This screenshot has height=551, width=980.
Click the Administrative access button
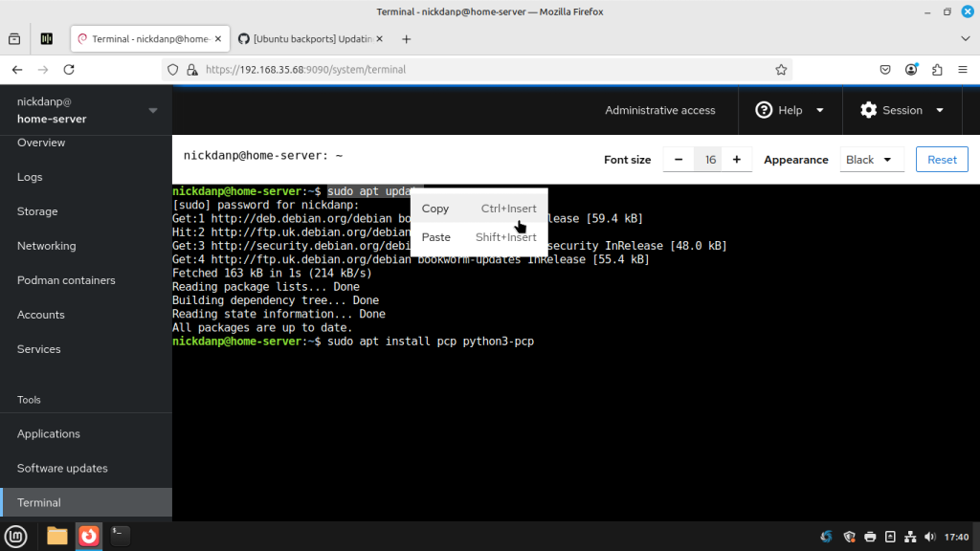tap(659, 110)
